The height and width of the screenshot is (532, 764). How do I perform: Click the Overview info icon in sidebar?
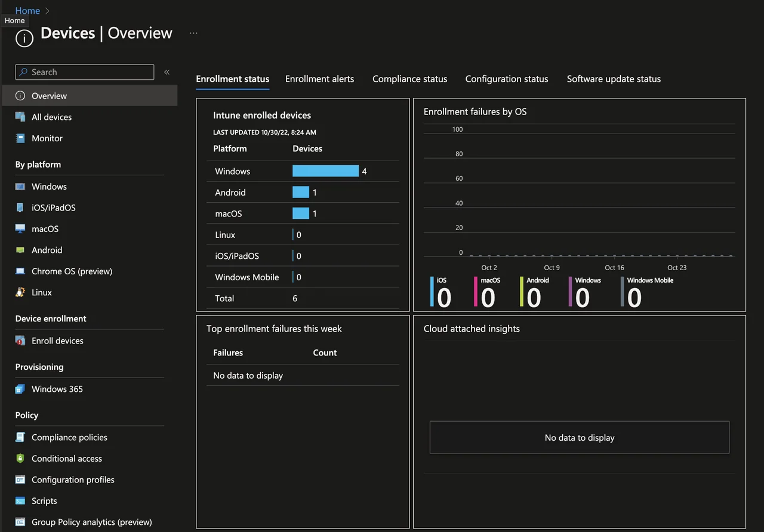click(x=20, y=95)
